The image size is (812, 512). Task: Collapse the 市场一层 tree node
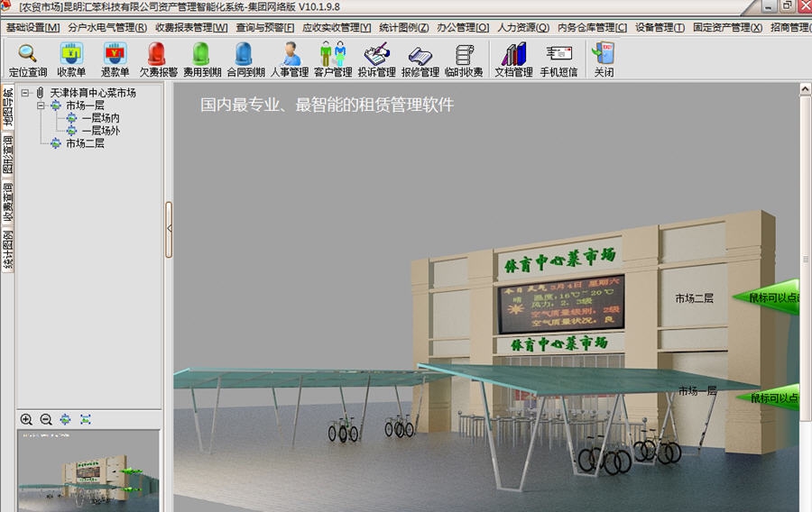41,105
